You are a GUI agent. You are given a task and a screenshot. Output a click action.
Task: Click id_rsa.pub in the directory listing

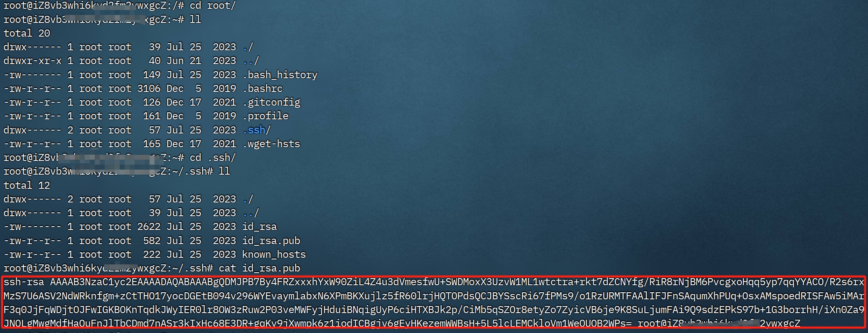click(x=271, y=241)
